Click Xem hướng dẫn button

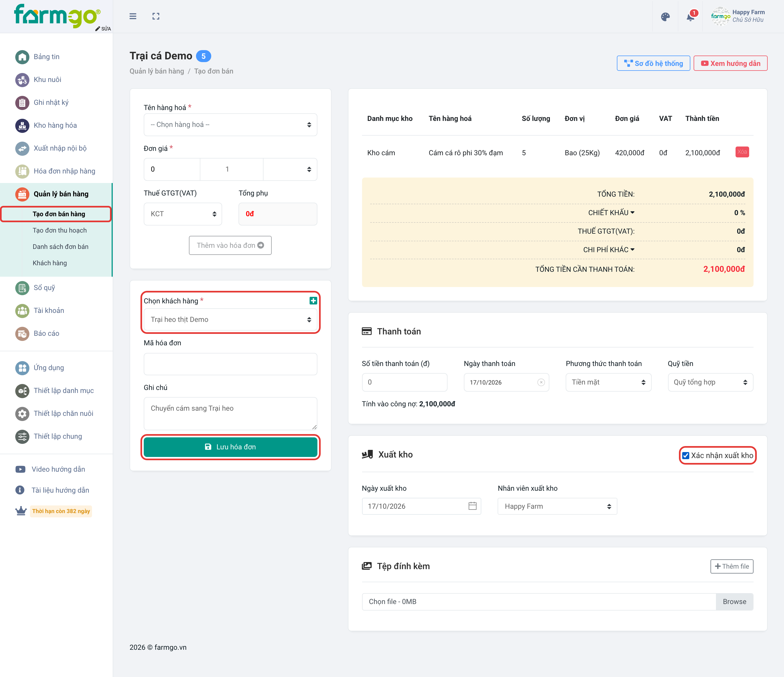point(730,63)
